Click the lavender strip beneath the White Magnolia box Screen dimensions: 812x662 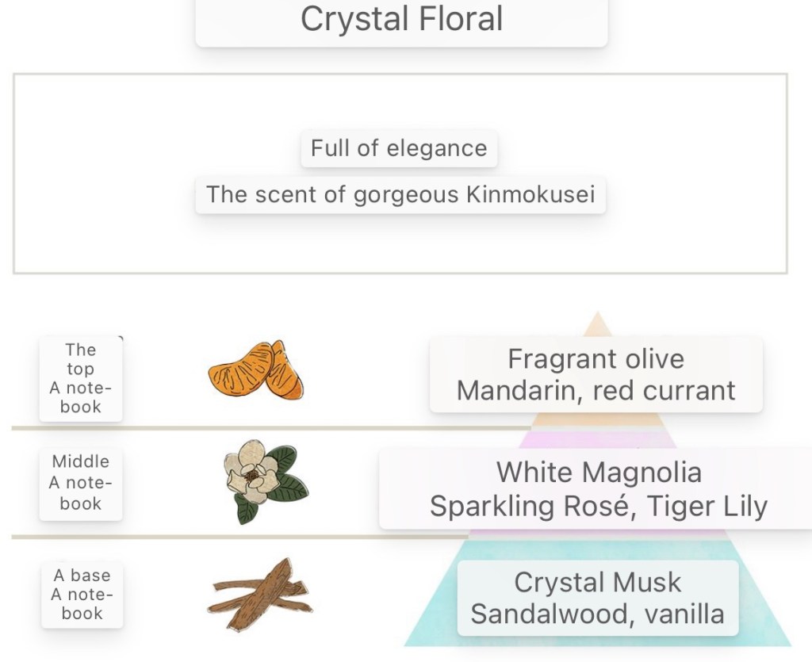pyautogui.click(x=596, y=534)
